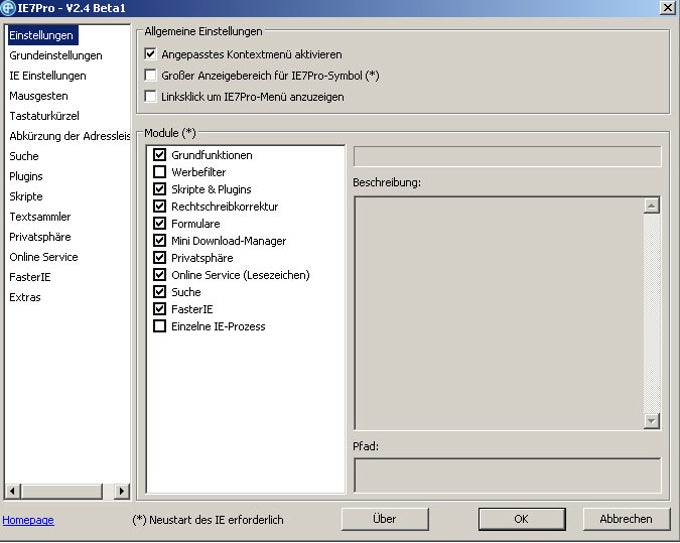Screen dimensions: 680x543
Task: Click the sidebar horizontal scrollbar thumb
Action: [x=62, y=491]
